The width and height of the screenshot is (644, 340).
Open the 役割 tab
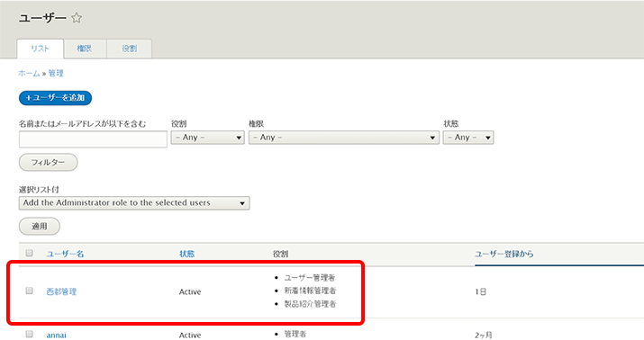coord(130,49)
